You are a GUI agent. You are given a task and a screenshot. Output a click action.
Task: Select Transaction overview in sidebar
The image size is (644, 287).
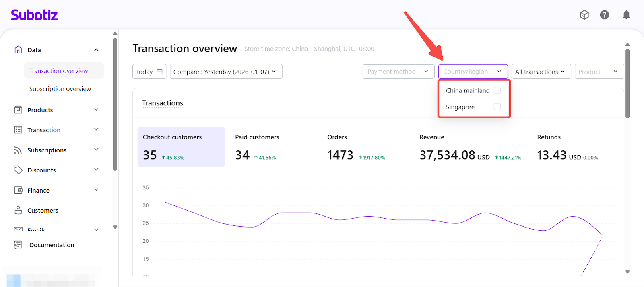pyautogui.click(x=59, y=71)
